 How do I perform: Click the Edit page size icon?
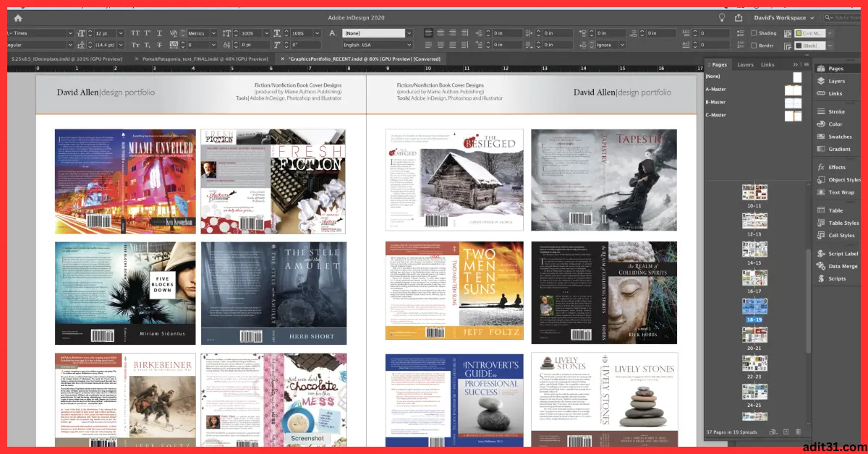(x=773, y=432)
